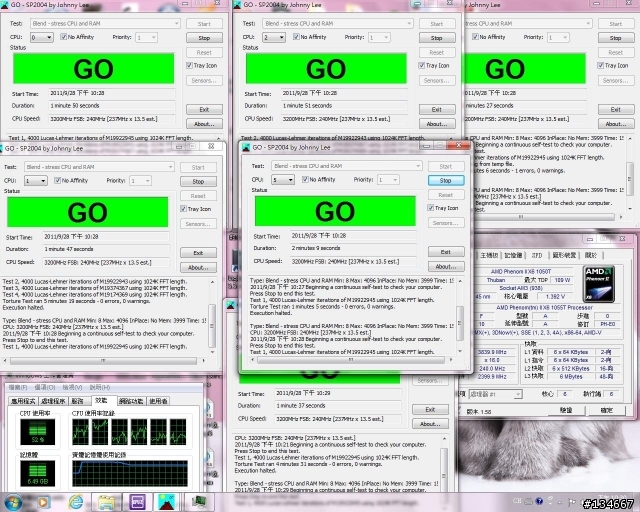
Task: Click the CPU usage meter in Task Manager
Action: (38, 432)
